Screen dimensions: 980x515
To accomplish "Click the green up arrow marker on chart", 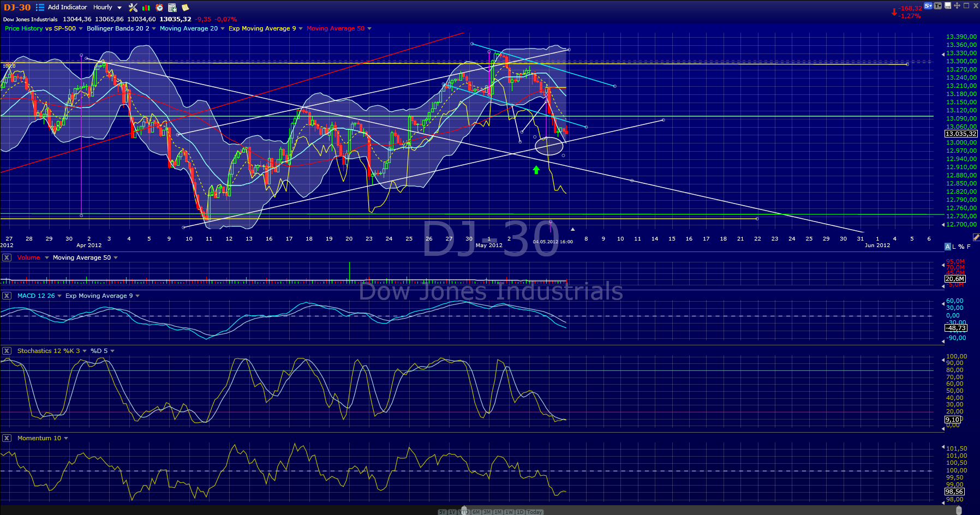I will tap(536, 170).
